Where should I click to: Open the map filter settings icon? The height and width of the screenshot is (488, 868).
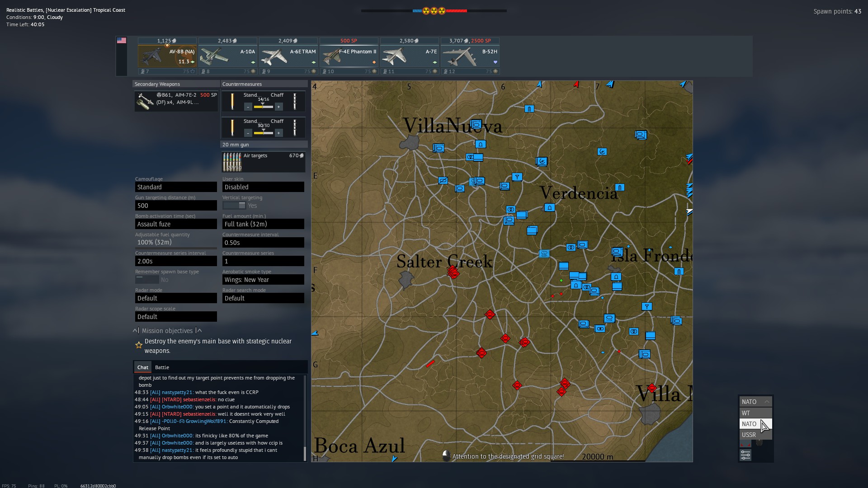pyautogui.click(x=745, y=455)
